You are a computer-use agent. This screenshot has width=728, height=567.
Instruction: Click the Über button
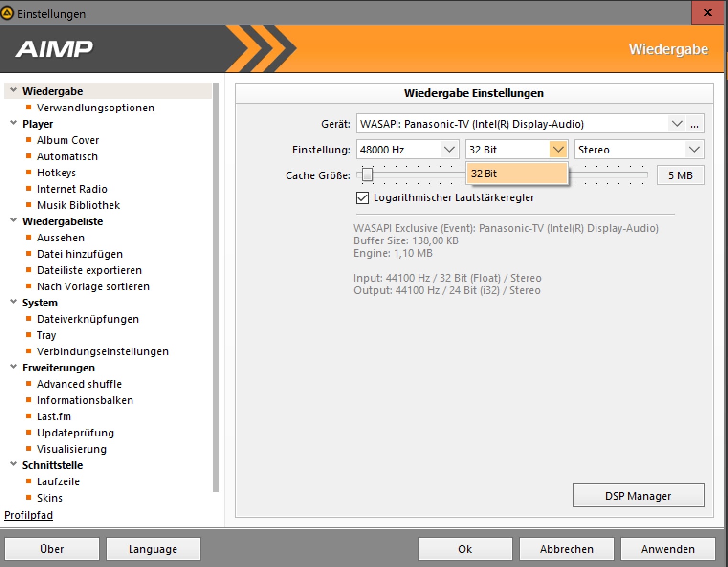point(52,549)
